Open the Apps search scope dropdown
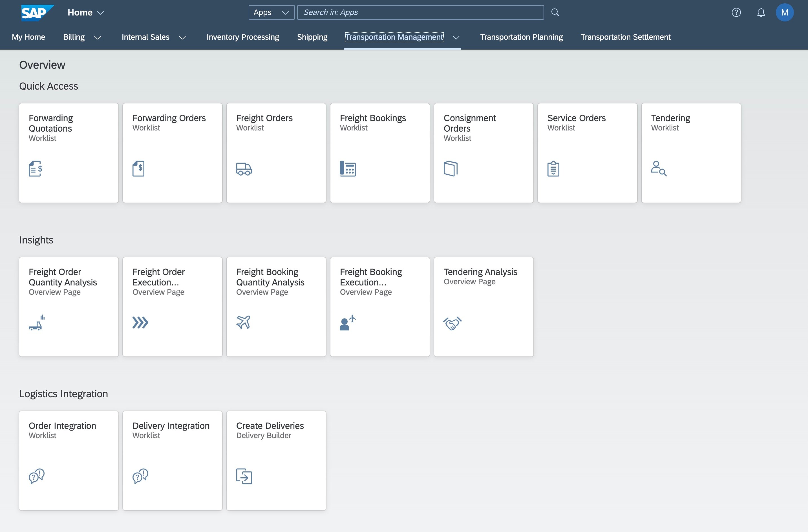 pyautogui.click(x=271, y=12)
